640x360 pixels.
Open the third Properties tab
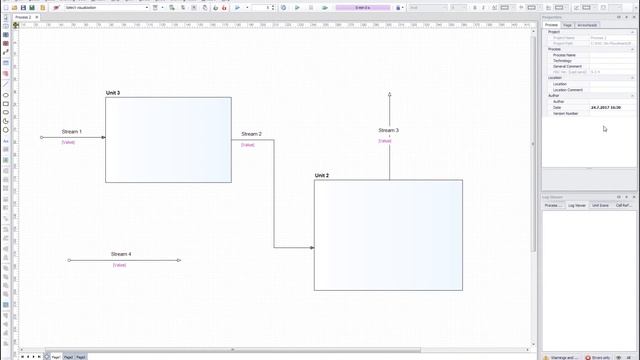coord(587,25)
